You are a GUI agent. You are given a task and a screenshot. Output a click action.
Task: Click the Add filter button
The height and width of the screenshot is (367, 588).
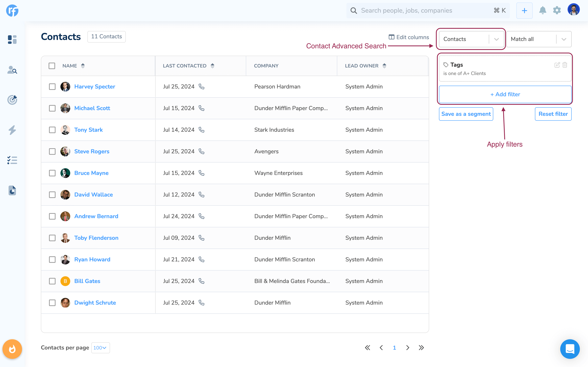coord(505,94)
